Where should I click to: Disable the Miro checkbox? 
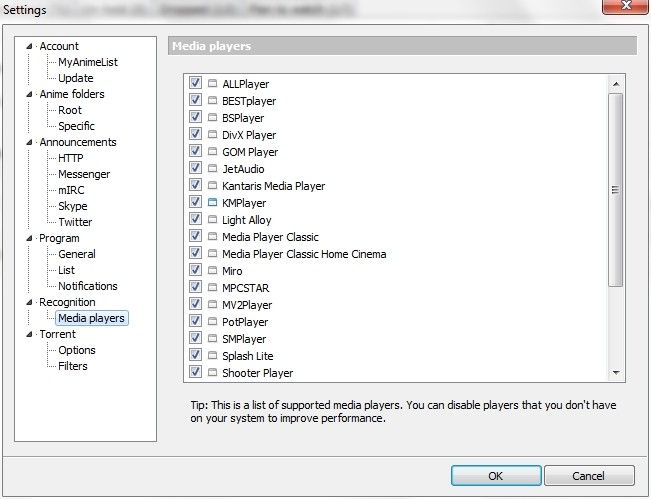(195, 270)
